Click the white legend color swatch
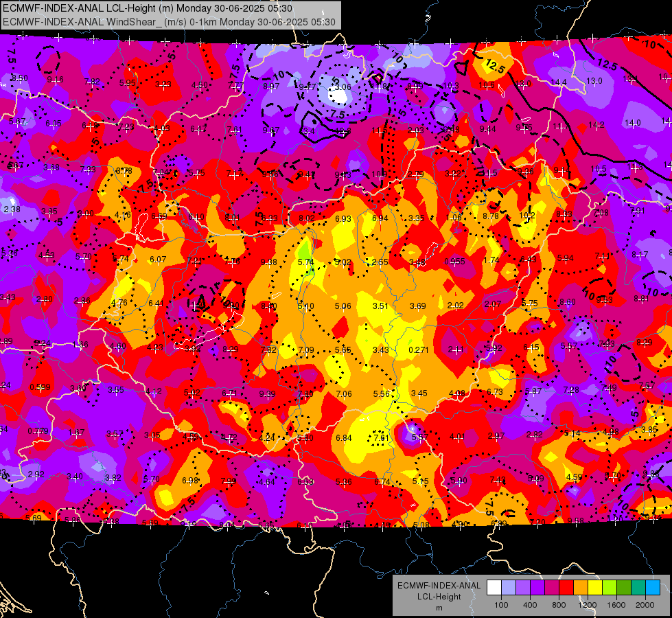The height and width of the screenshot is (618, 672). 494,588
